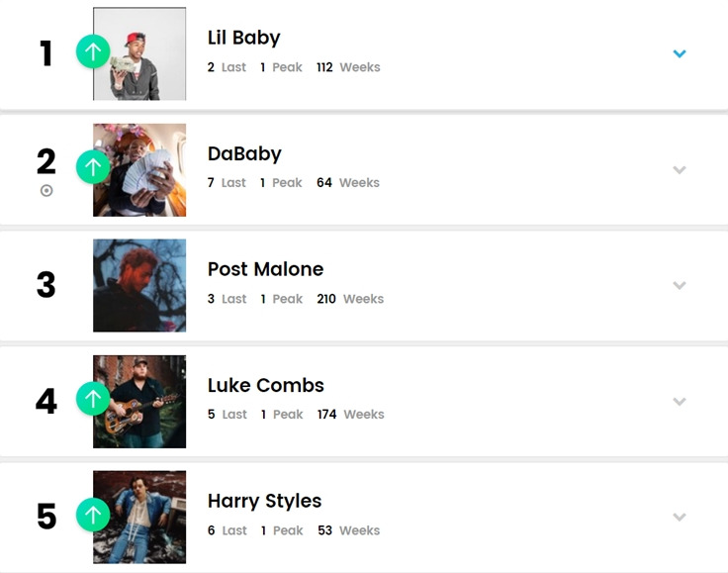Expand Post Malone's chart details chevron
The height and width of the screenshot is (573, 728).
pyautogui.click(x=680, y=285)
